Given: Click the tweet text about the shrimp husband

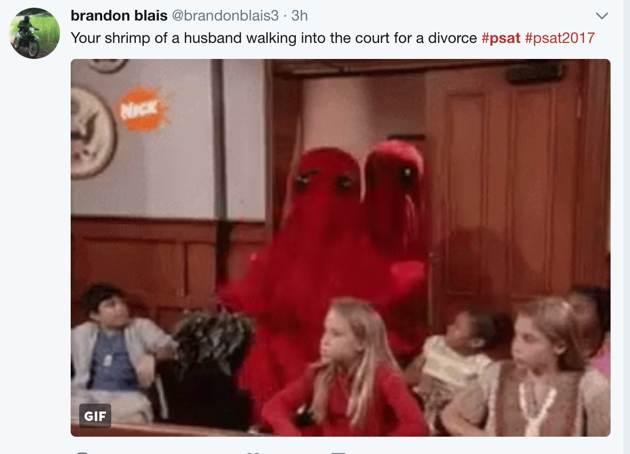Looking at the screenshot, I should coord(274,38).
